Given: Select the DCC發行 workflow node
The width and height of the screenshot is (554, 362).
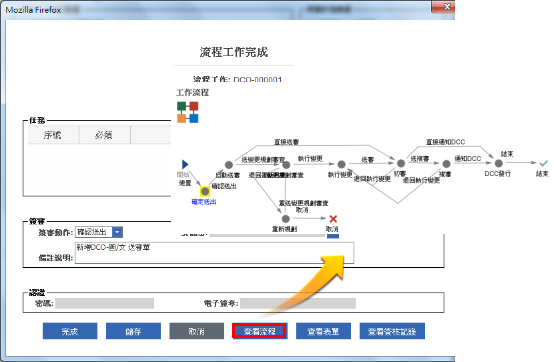Looking at the screenshot, I should 499,164.
